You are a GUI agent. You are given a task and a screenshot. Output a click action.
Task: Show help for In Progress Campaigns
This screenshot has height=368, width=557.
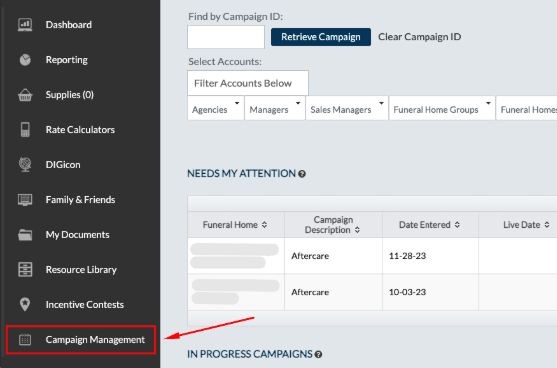coord(318,355)
